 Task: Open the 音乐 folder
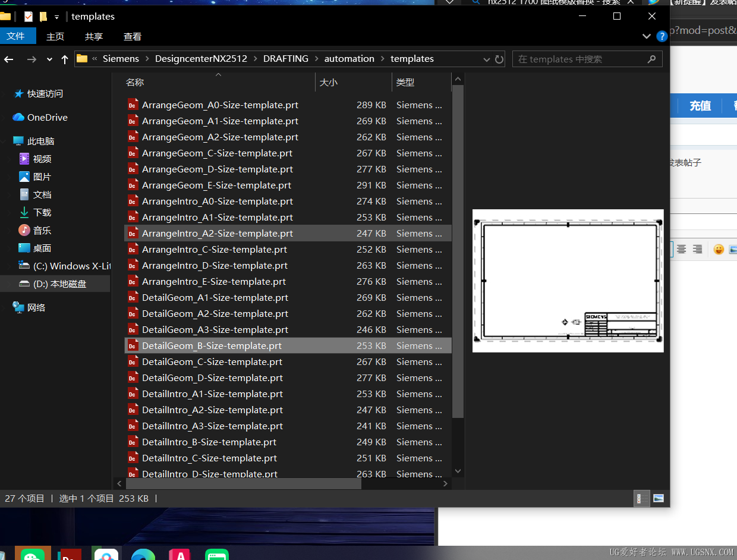tap(42, 230)
